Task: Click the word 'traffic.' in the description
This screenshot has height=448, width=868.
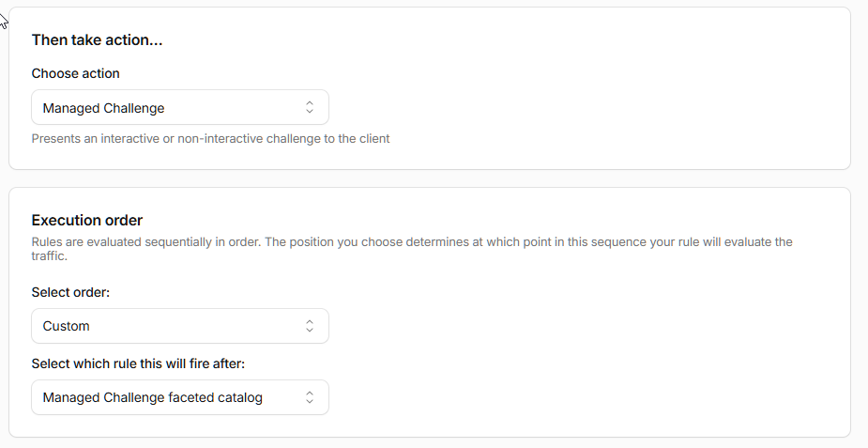Action: tap(50, 255)
